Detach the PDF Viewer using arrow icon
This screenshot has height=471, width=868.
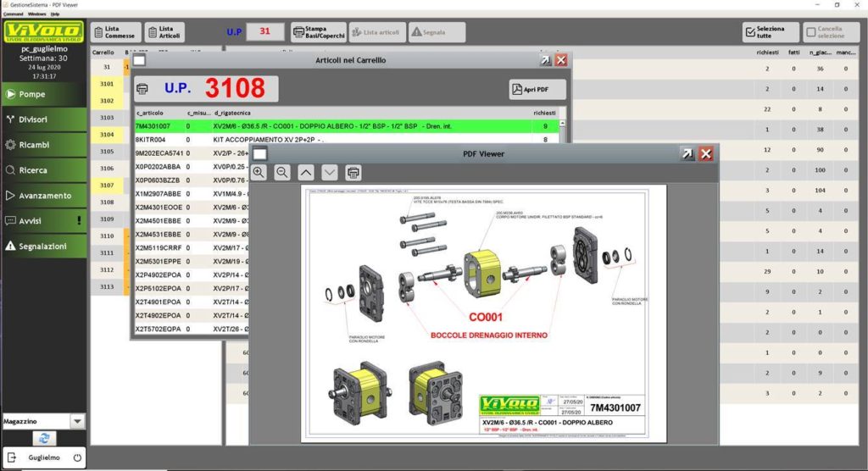coord(687,153)
